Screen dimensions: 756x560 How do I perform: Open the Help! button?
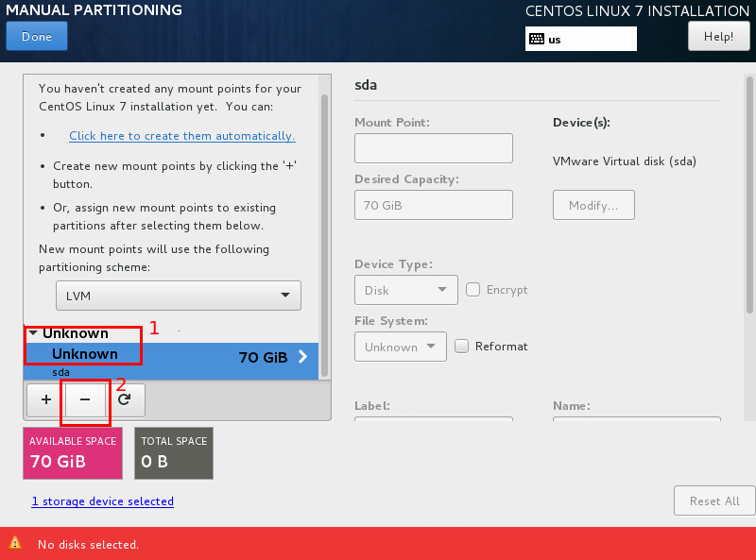(718, 37)
